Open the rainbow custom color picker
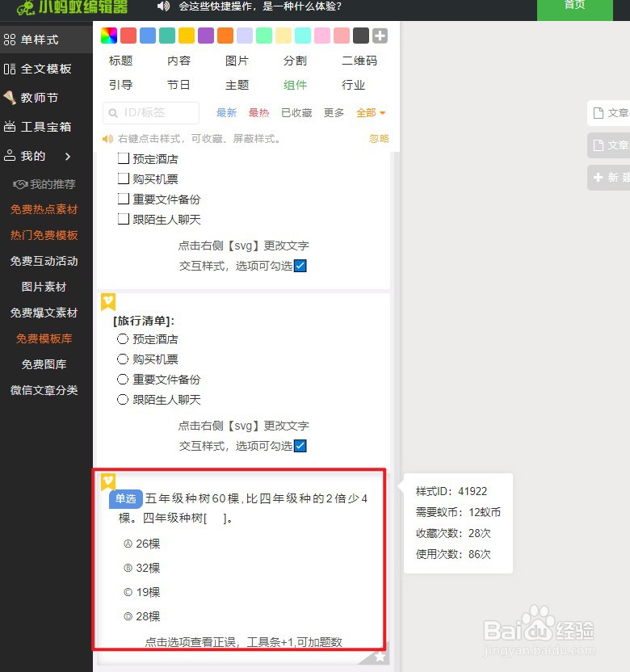630x672 pixels. pyautogui.click(x=108, y=36)
